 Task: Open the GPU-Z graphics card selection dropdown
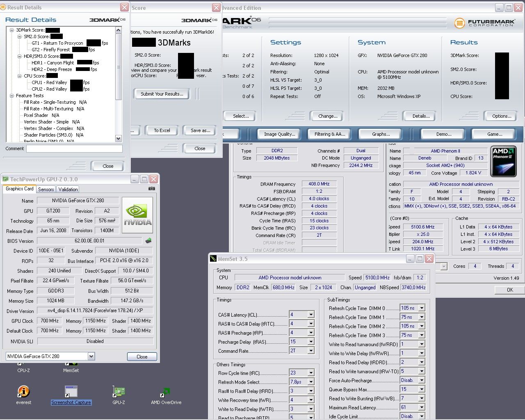click(x=91, y=356)
